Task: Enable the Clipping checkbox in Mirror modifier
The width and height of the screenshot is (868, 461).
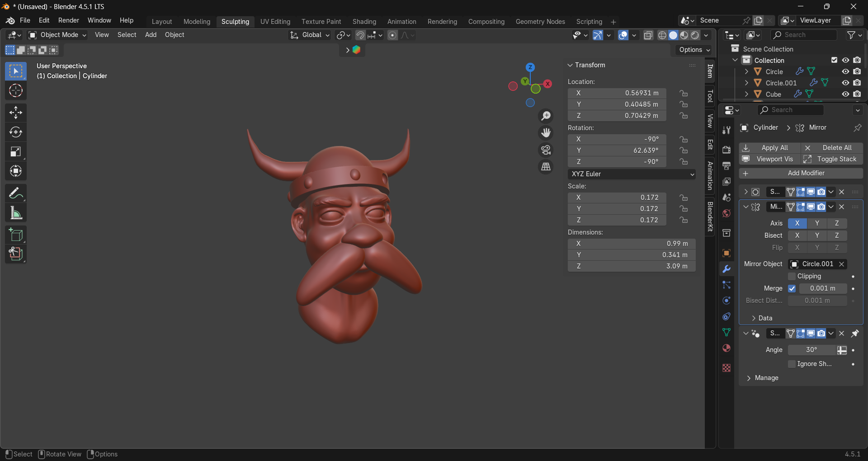Action: pos(792,276)
